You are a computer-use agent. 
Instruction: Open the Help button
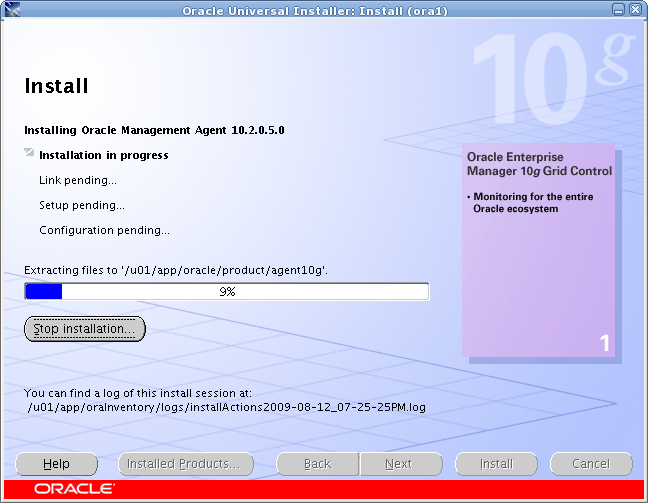coord(57,464)
